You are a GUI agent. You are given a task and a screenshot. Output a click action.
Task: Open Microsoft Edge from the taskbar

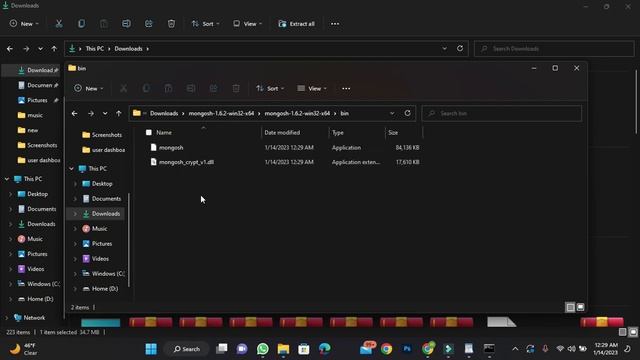click(x=324, y=349)
